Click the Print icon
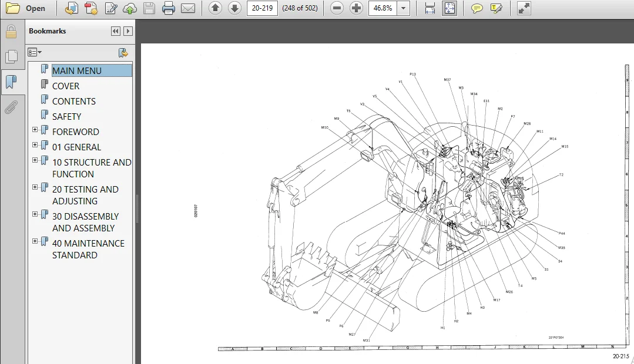This screenshot has height=364, width=634. [x=168, y=8]
